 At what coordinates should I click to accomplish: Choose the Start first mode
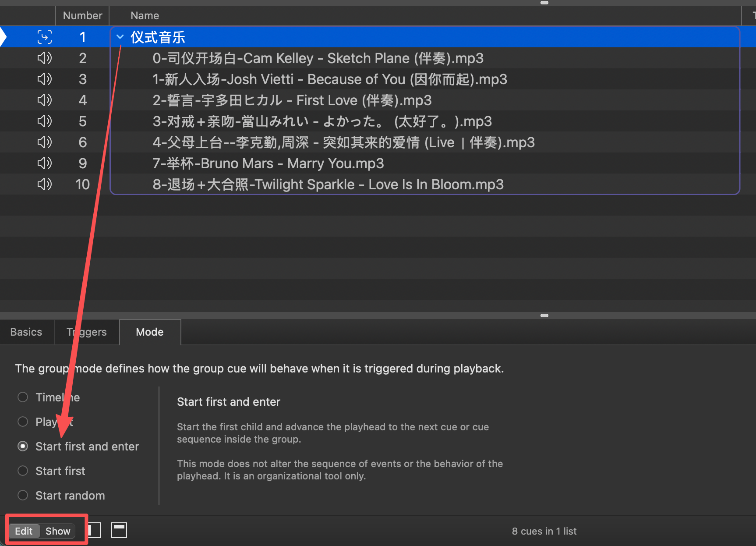[x=23, y=471]
